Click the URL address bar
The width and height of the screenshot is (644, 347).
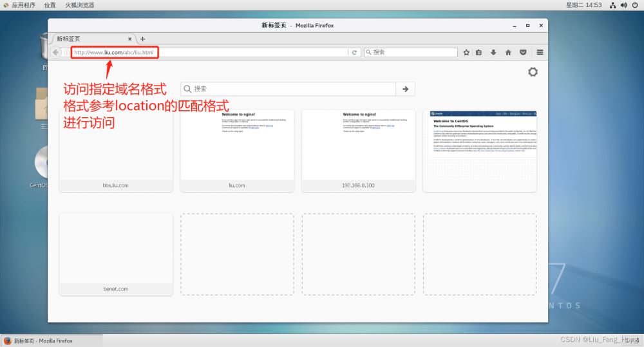211,53
